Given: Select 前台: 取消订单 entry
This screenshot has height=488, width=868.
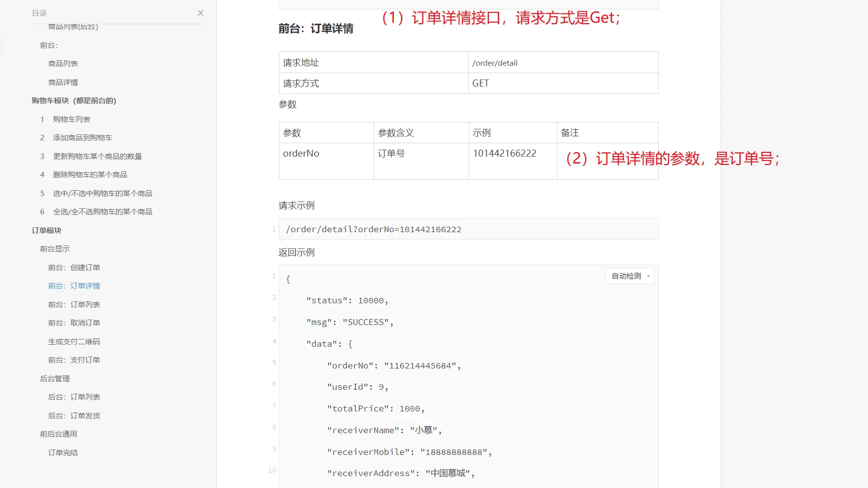Looking at the screenshot, I should (74, 323).
